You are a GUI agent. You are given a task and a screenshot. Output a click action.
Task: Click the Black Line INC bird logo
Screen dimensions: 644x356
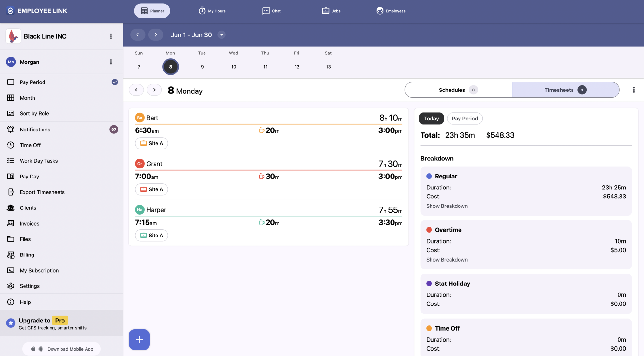pos(13,36)
